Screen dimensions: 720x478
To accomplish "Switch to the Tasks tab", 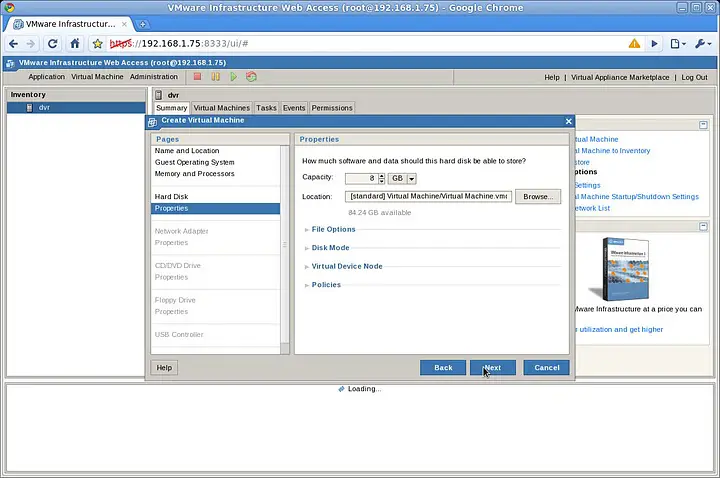I will click(x=266, y=108).
